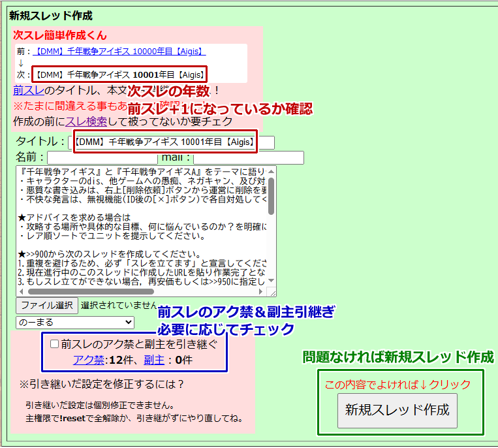This screenshot has height=448, width=498.
Task: Click textarea horizontal scrollbar thumb
Action: coord(91,291)
